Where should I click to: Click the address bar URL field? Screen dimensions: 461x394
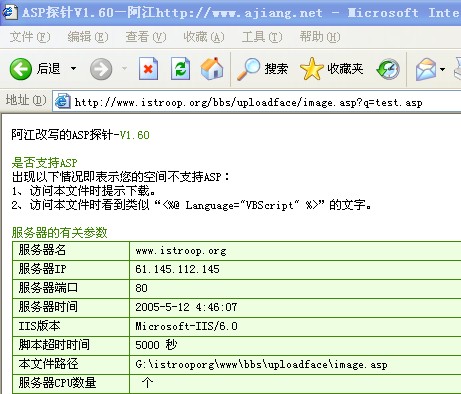tap(257, 102)
